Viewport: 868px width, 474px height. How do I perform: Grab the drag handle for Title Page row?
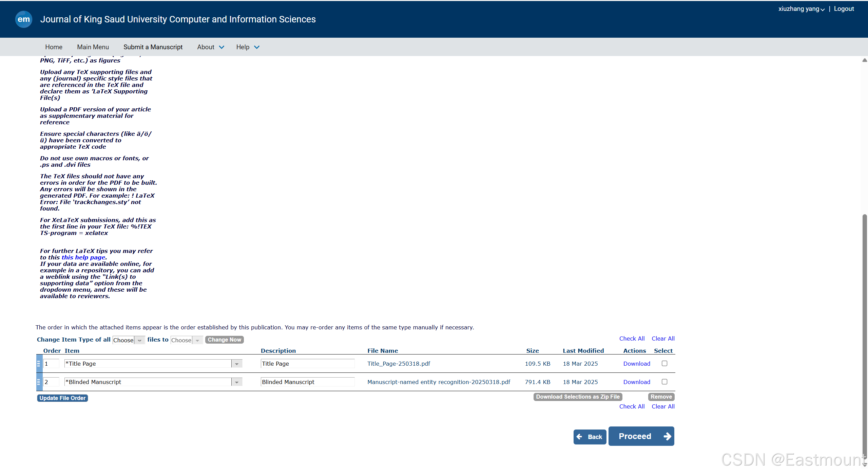tap(38, 364)
